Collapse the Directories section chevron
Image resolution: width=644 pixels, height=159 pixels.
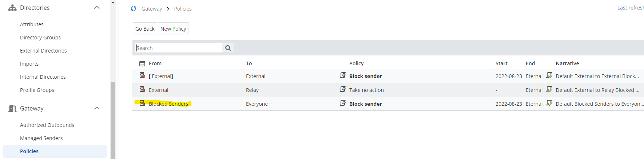pyautogui.click(x=97, y=8)
